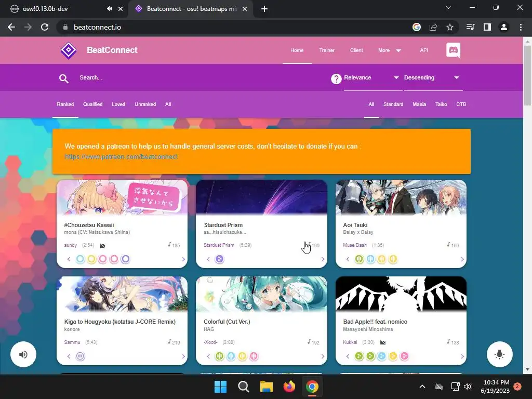The image size is (532, 399).
Task: Click no-video icon on Bad Apple card
Action: pyautogui.click(x=383, y=342)
